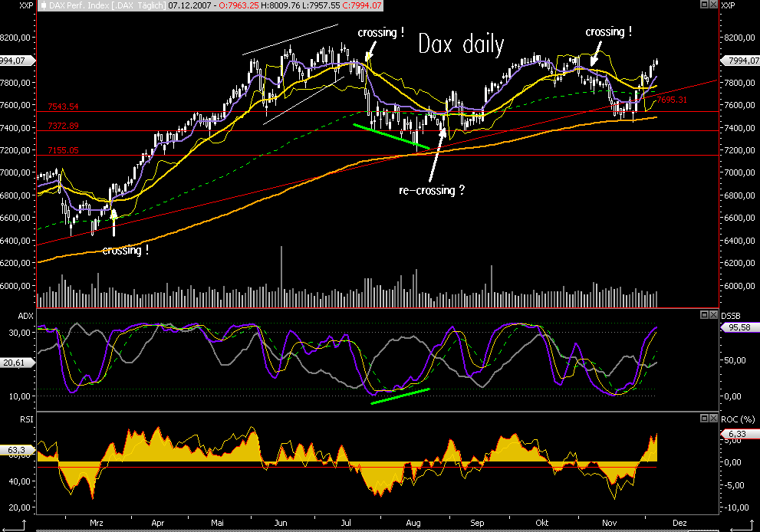Click the 50,00 level on the DSSB axis
This screenshot has width=760, height=532.
pos(735,360)
